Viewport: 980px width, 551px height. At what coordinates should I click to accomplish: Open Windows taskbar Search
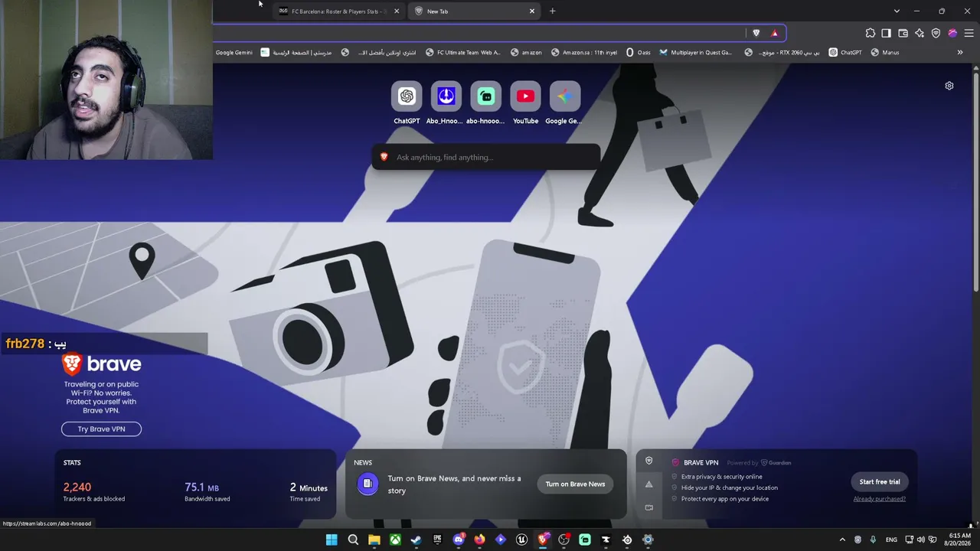click(353, 540)
